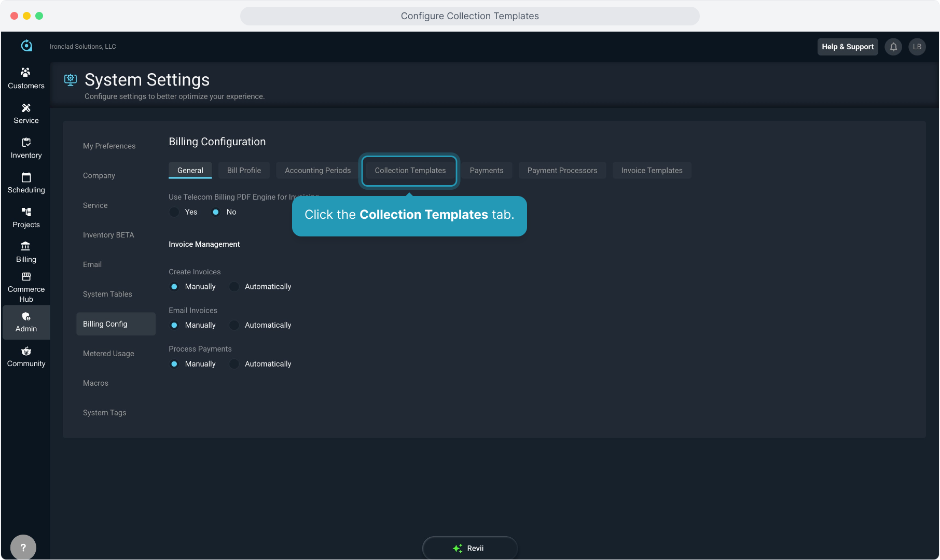Viewport: 940px width, 560px height.
Task: Go to Inventory via sidebar icon
Action: click(x=26, y=143)
